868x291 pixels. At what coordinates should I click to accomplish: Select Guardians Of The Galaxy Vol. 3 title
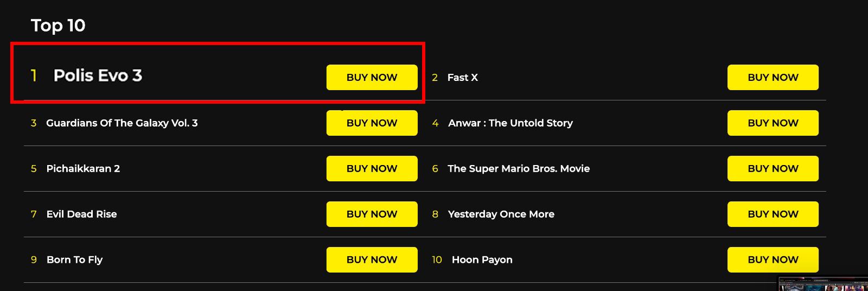click(x=122, y=123)
